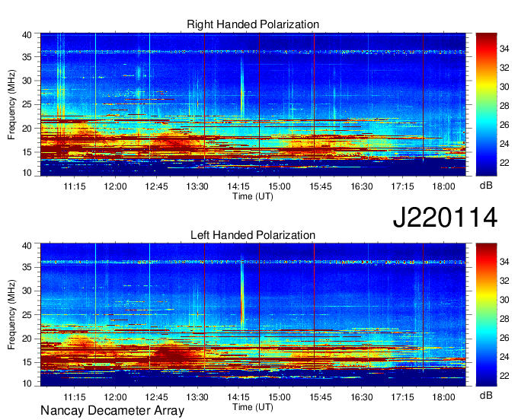Click 30 MHz tick on Right Handed frequency axis

click(x=27, y=81)
